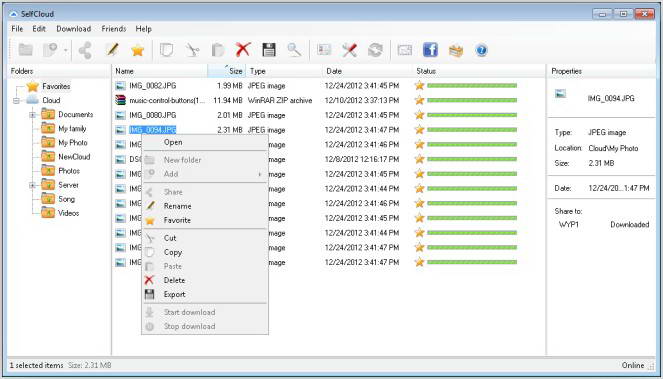This screenshot has height=379, width=663.
Task: Click the progress bar of IMG_0082.JPG
Action: coord(472,85)
